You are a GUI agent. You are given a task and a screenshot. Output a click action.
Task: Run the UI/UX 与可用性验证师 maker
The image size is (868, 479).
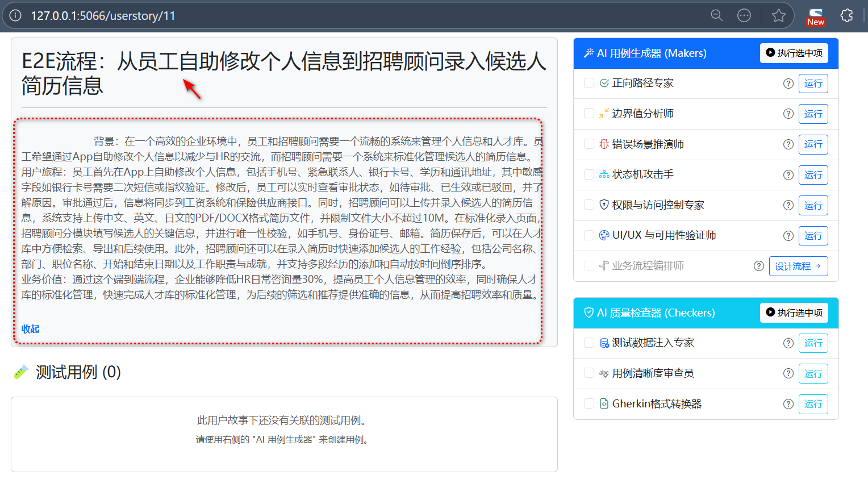[813, 236]
